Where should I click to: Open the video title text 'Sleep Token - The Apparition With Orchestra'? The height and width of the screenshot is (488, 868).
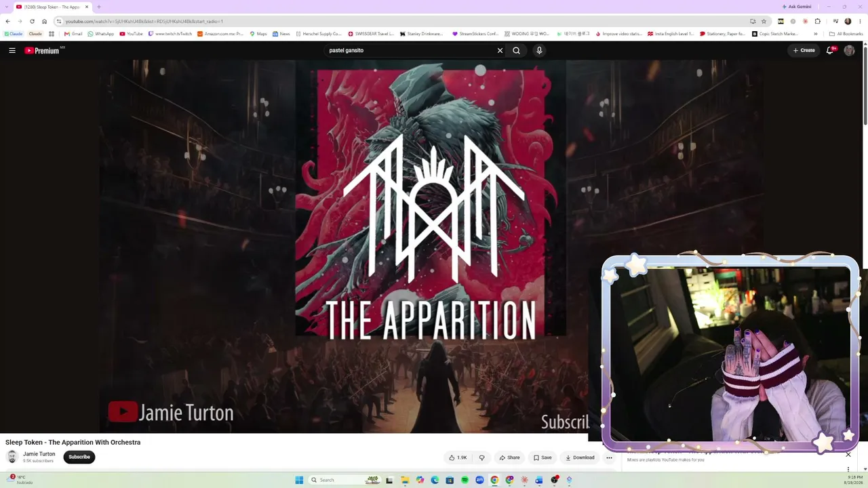[x=73, y=442]
